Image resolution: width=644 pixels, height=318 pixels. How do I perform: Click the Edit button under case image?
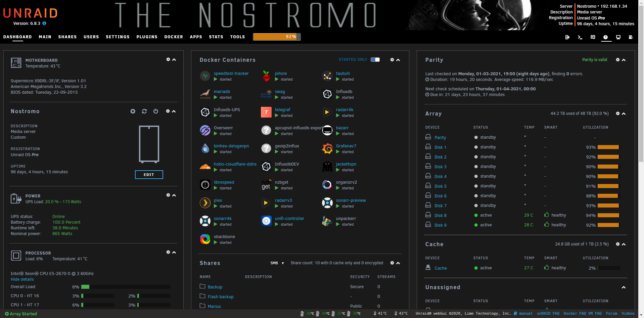pos(149,175)
